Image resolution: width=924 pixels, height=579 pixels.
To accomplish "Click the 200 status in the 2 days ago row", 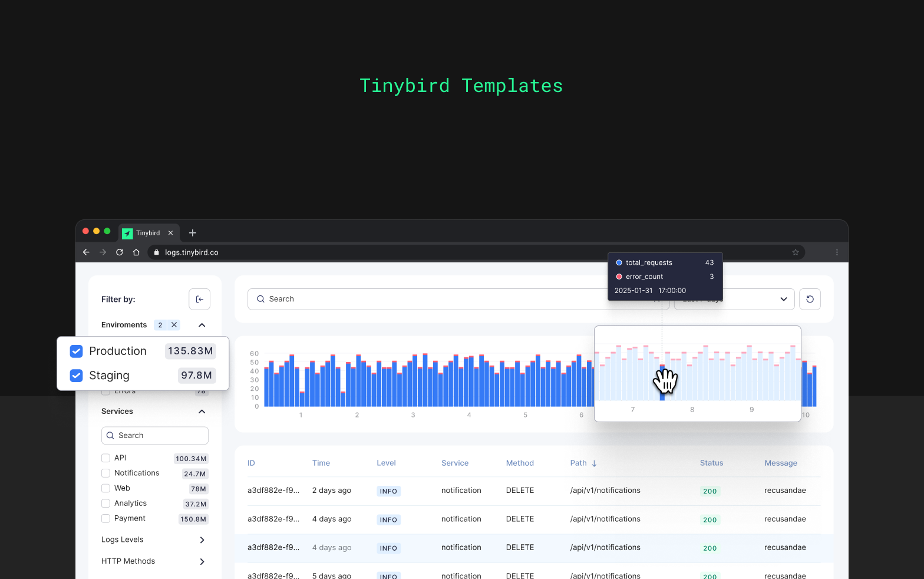I will [710, 491].
